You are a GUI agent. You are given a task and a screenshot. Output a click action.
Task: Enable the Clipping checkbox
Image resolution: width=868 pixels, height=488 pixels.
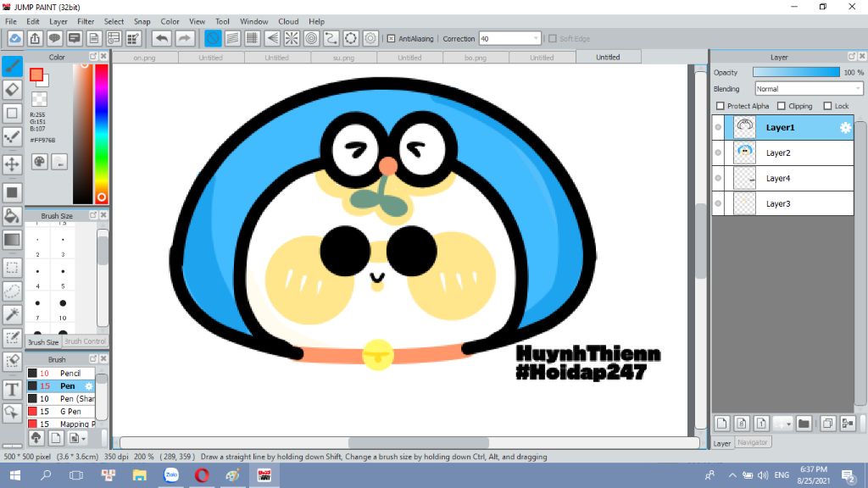781,106
